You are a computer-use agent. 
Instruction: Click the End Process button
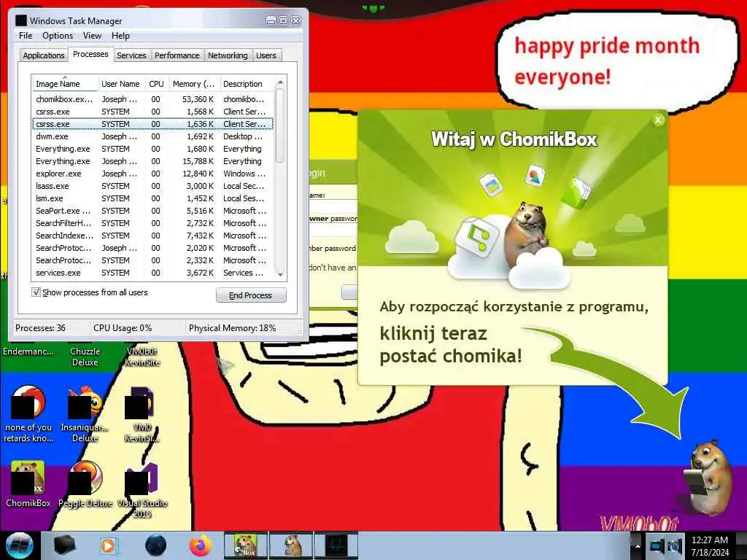click(251, 295)
